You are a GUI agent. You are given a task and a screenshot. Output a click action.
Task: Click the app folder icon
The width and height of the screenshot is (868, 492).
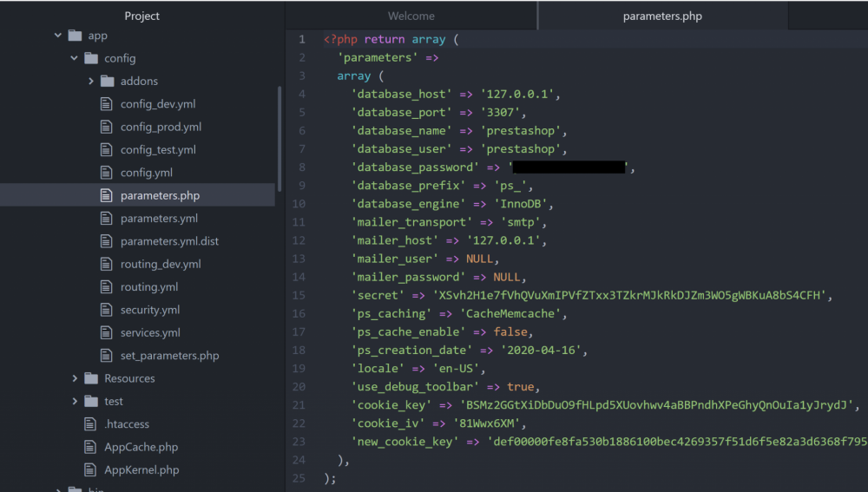76,36
